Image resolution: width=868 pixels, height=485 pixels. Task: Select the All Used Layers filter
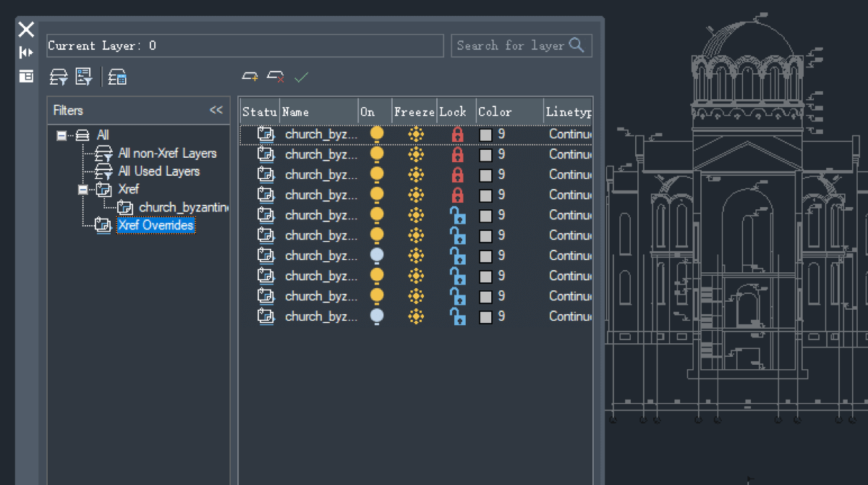[x=159, y=172]
